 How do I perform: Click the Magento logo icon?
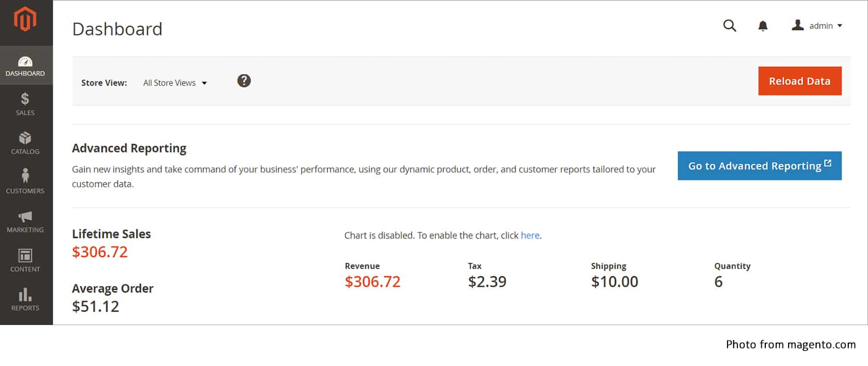tap(25, 20)
